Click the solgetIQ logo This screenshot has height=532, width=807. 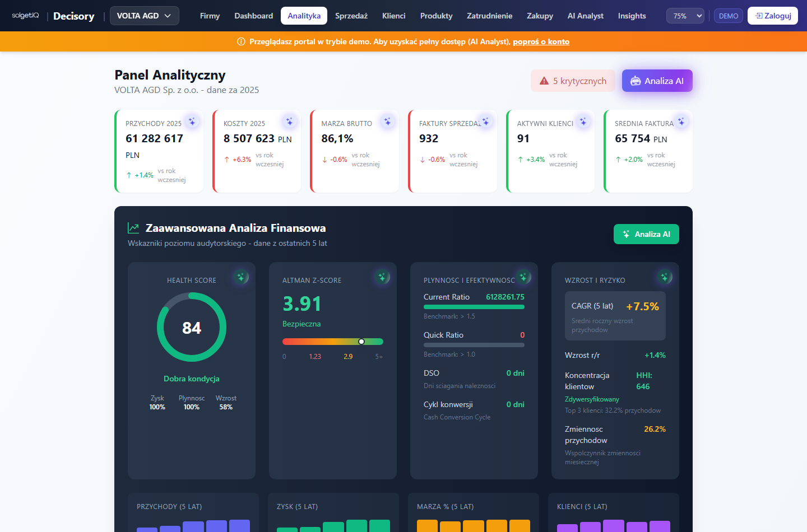[x=26, y=16]
